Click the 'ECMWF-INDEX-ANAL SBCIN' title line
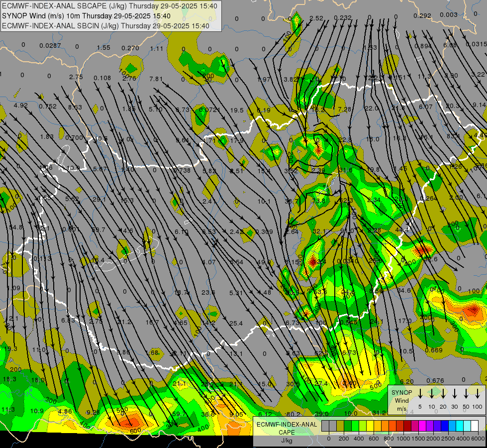487x448 pixels. [105, 26]
